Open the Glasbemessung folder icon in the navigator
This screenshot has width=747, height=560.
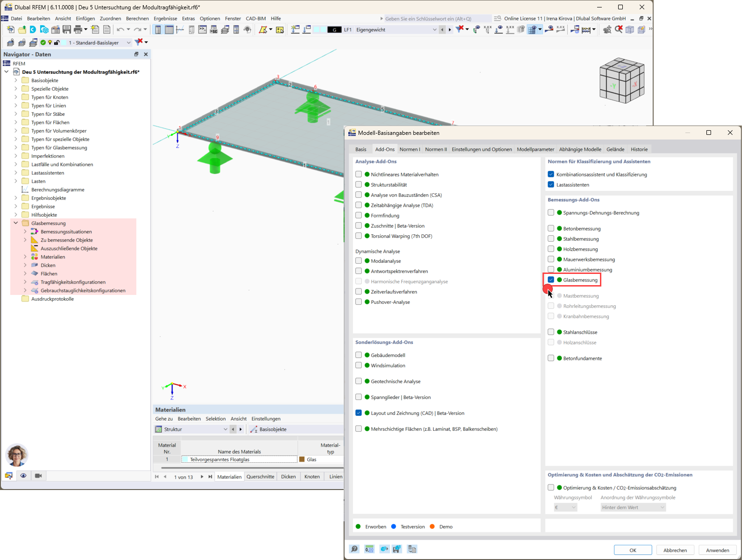(x=25, y=223)
